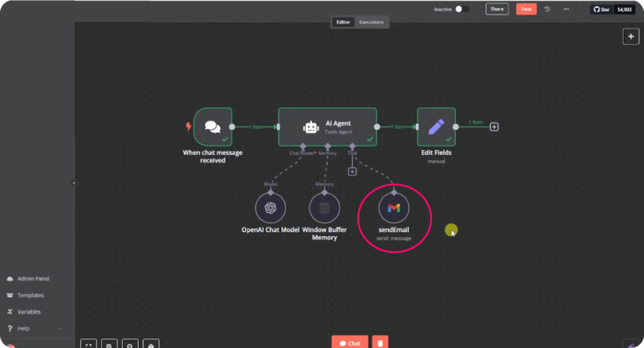
Task: Click the 54,903 star count
Action: [x=624, y=9]
